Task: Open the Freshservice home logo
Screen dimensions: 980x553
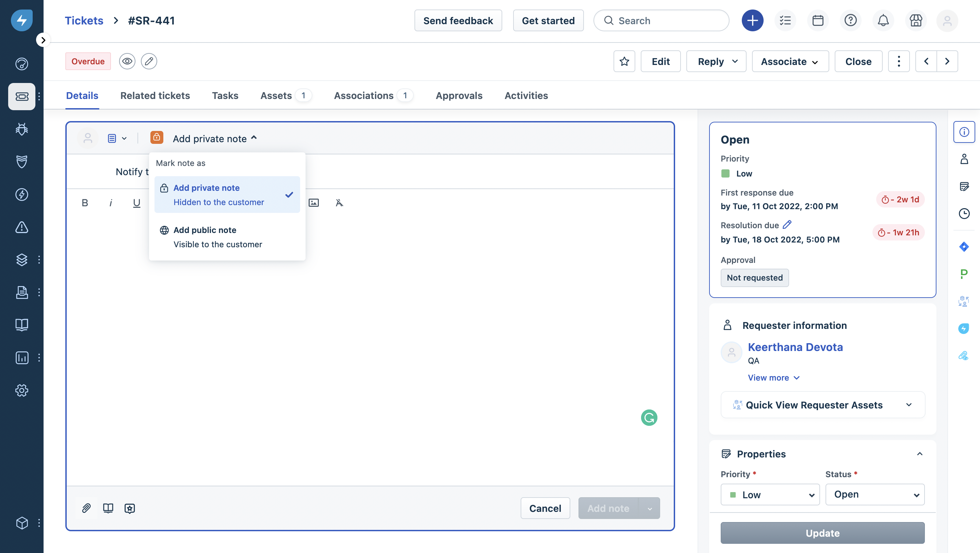Action: [22, 20]
